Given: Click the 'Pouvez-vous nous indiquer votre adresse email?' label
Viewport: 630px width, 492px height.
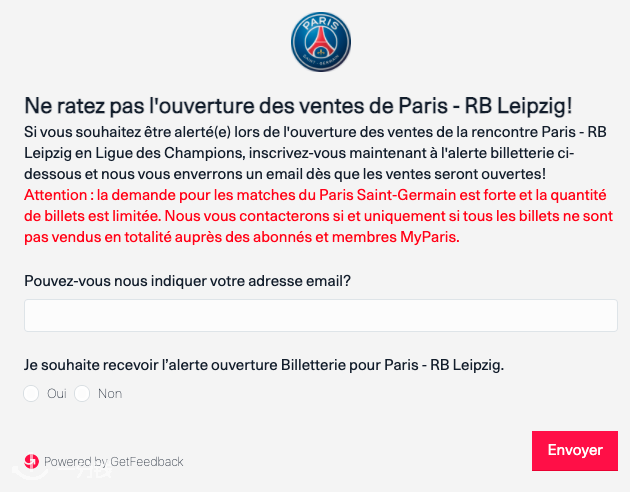Looking at the screenshot, I should tap(187, 281).
